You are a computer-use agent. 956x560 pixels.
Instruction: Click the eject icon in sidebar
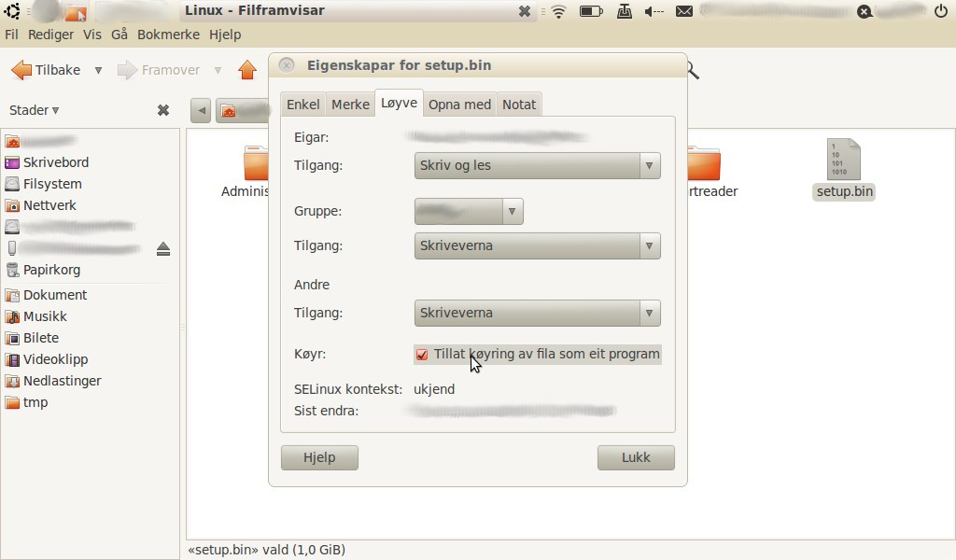coord(163,248)
